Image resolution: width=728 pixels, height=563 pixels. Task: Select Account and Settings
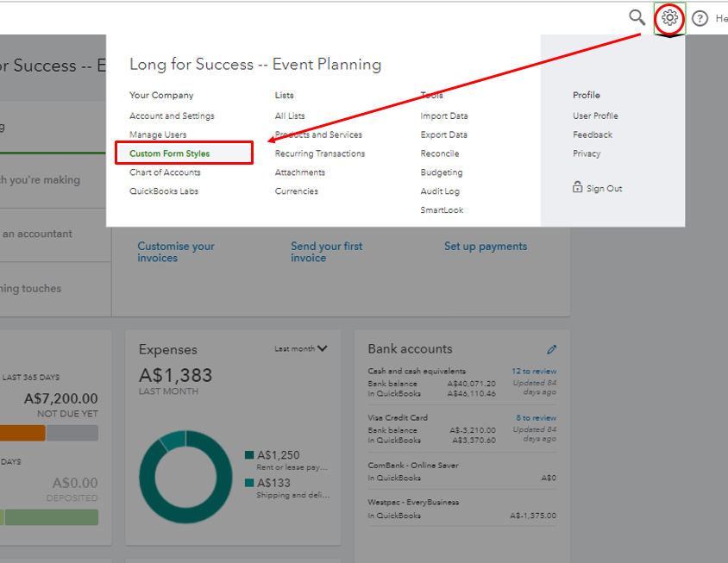pos(172,116)
